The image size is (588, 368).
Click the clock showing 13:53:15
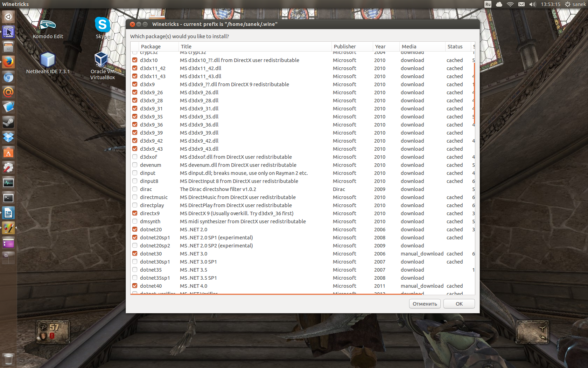[x=551, y=4]
